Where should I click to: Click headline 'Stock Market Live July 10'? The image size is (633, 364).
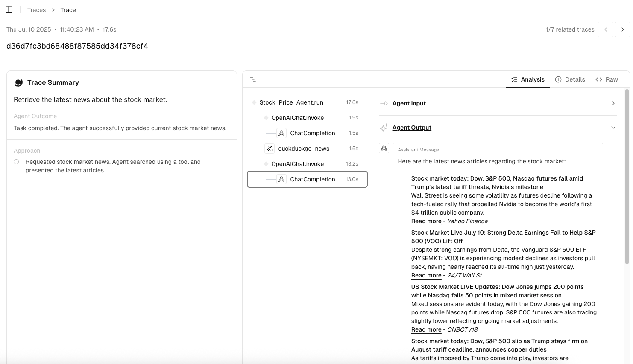(x=504, y=237)
